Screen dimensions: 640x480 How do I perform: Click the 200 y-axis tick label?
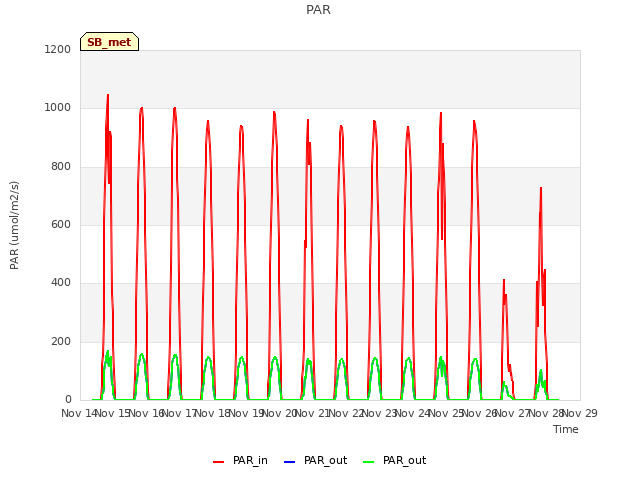click(61, 342)
